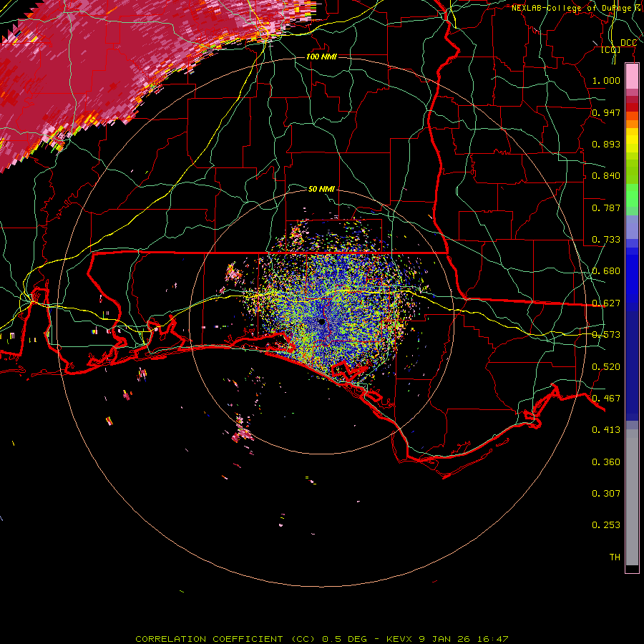Click the 16:47 timestamp in the caption

[x=493, y=639]
